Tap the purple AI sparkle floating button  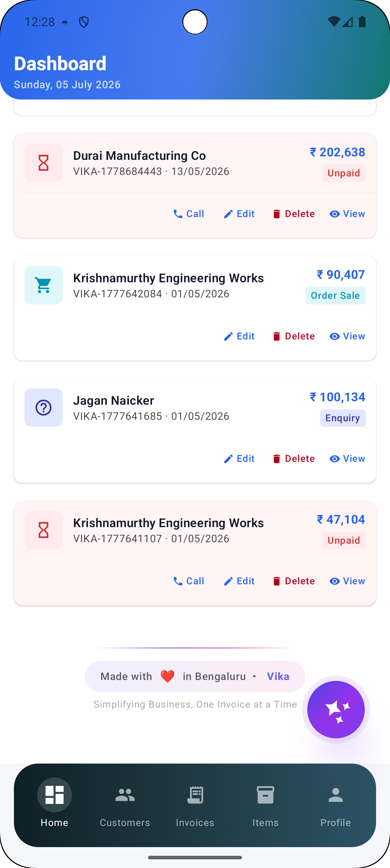pyautogui.click(x=336, y=709)
